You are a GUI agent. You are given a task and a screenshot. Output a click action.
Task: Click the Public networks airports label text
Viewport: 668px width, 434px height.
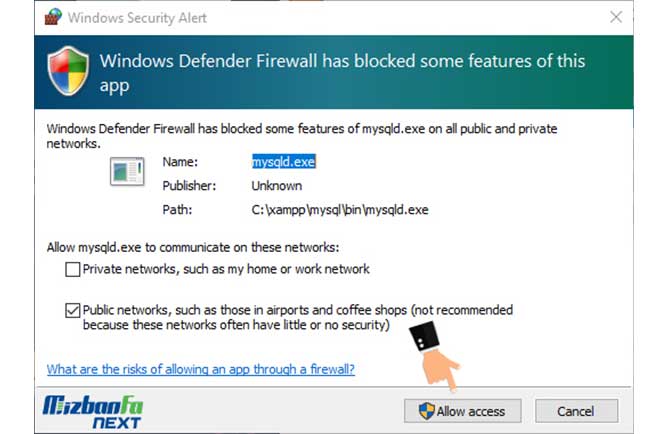[298, 317]
